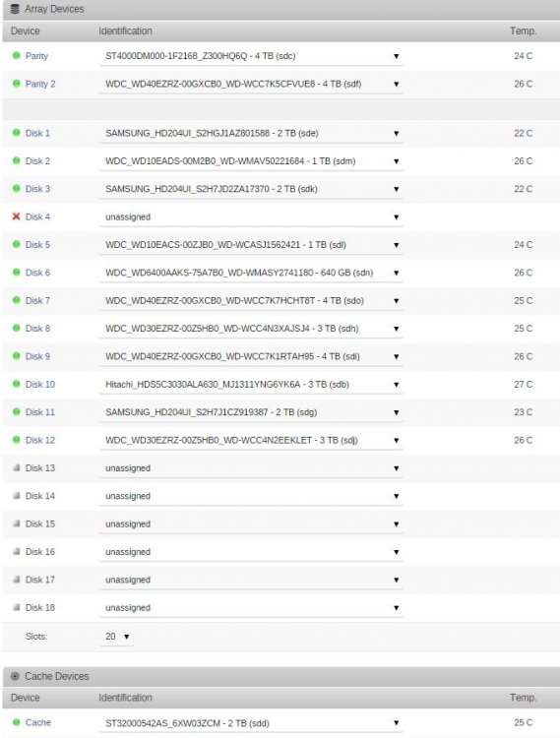Click the green status icon for Cache
560x738 pixels.
[x=17, y=722]
